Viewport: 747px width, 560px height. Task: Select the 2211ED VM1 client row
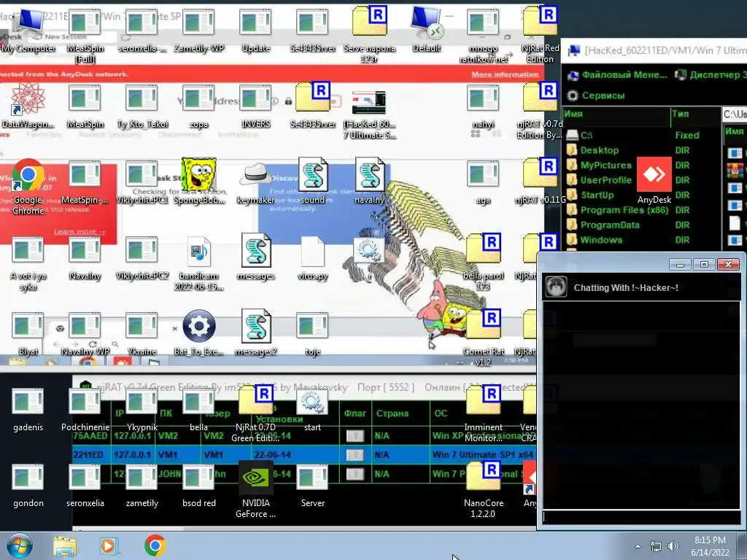[x=304, y=455]
